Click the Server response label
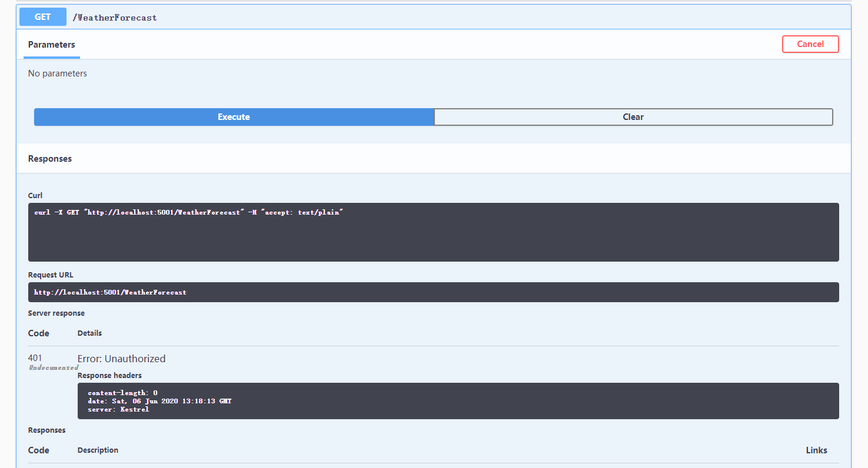The width and height of the screenshot is (868, 468). 56,313
